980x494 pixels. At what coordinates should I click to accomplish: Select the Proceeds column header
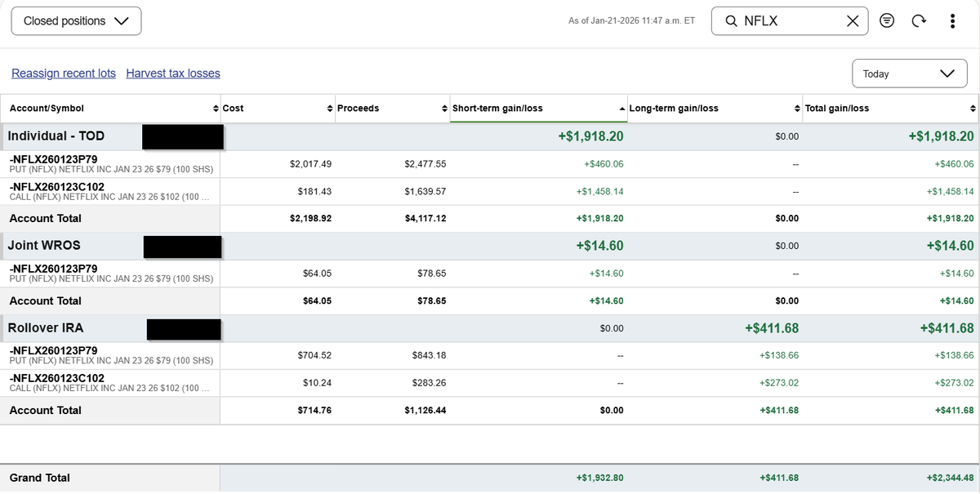pyautogui.click(x=392, y=108)
